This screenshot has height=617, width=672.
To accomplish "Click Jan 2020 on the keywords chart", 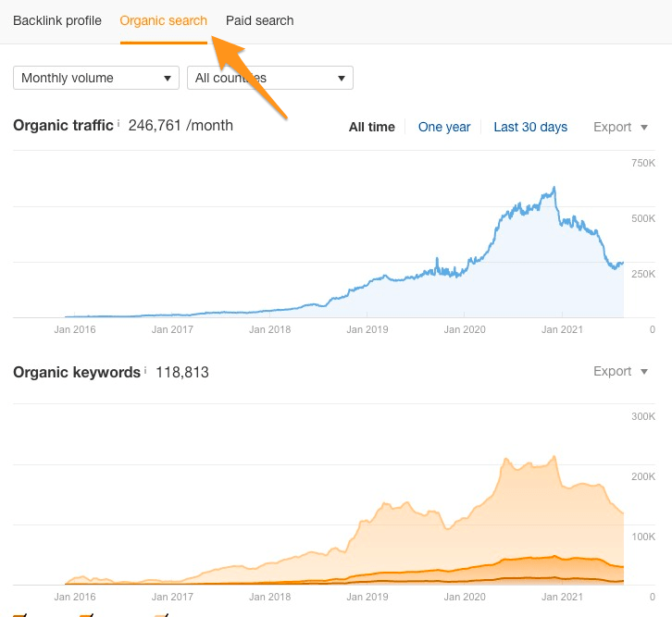I will point(465,597).
